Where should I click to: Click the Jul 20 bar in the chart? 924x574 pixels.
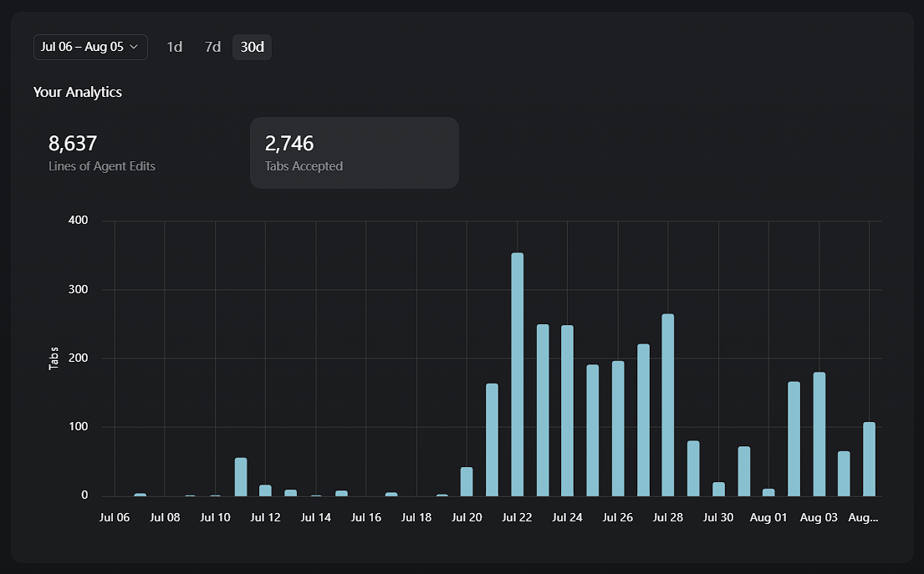[x=467, y=482]
